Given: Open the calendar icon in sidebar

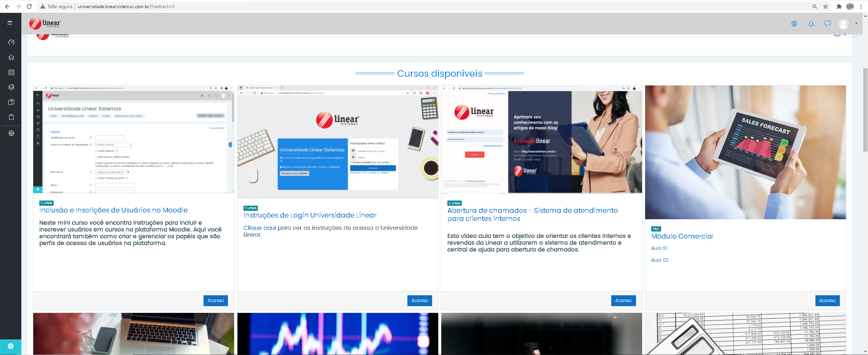Looking at the screenshot, I should tap(11, 72).
